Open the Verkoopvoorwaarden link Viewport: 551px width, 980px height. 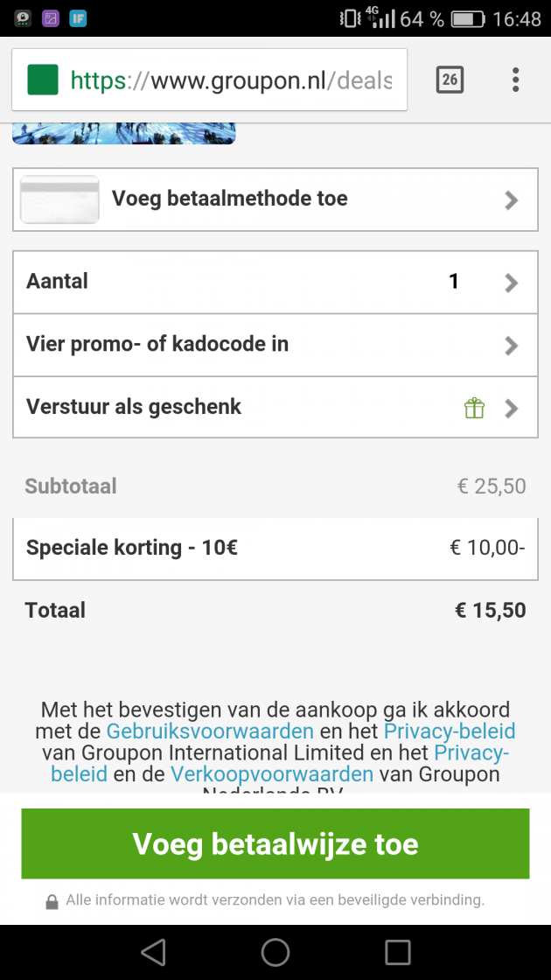coord(272,773)
